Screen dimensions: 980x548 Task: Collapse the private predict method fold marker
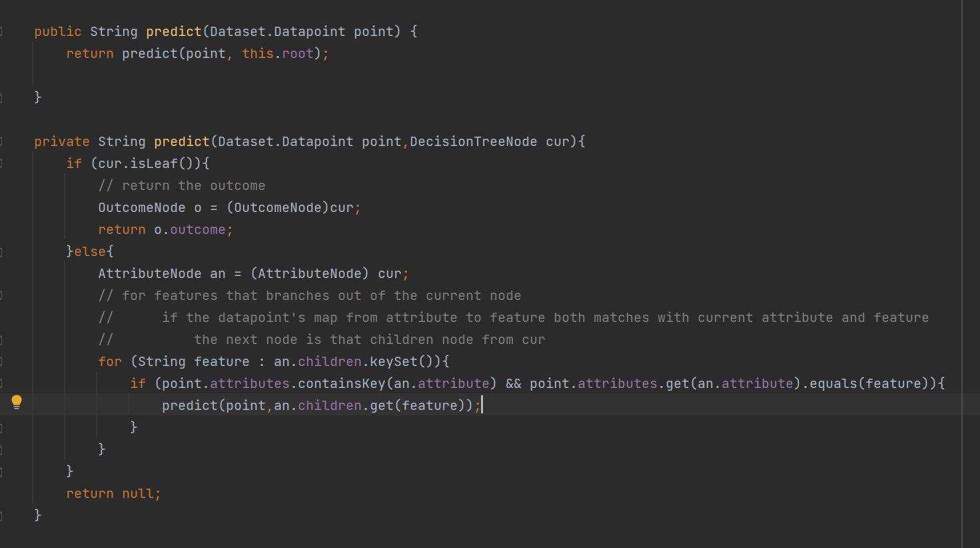point(2,141)
